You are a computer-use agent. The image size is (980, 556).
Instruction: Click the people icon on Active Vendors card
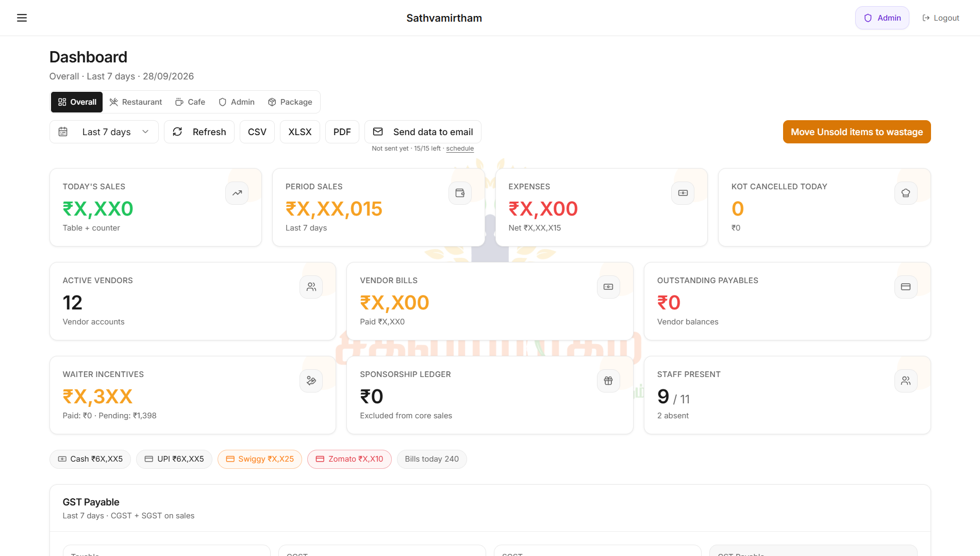coord(311,287)
